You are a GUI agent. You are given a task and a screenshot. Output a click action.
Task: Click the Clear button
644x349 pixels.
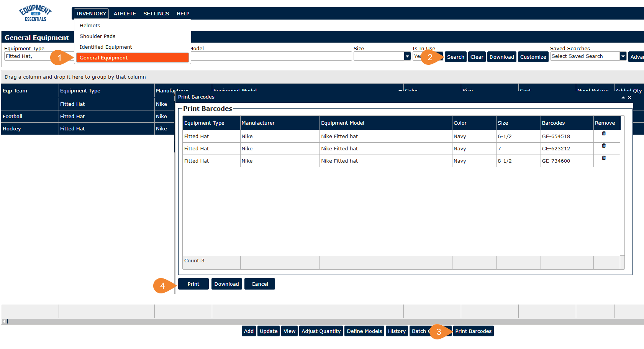(477, 57)
